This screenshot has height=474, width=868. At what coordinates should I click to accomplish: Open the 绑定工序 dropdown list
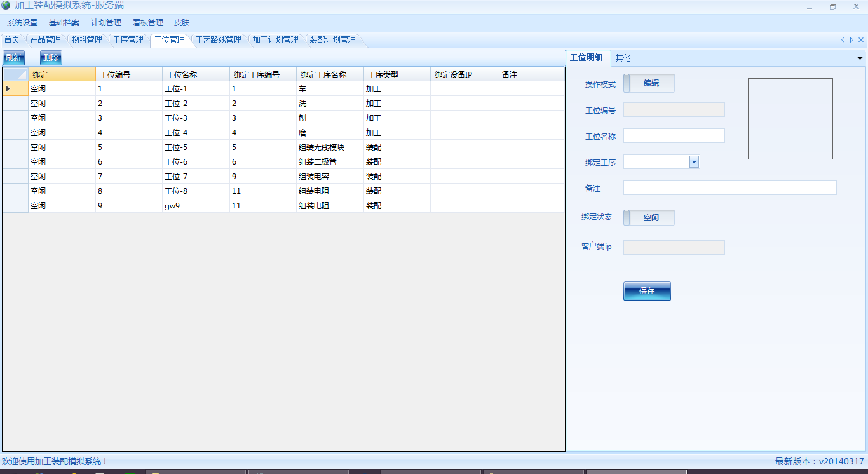[x=694, y=162]
